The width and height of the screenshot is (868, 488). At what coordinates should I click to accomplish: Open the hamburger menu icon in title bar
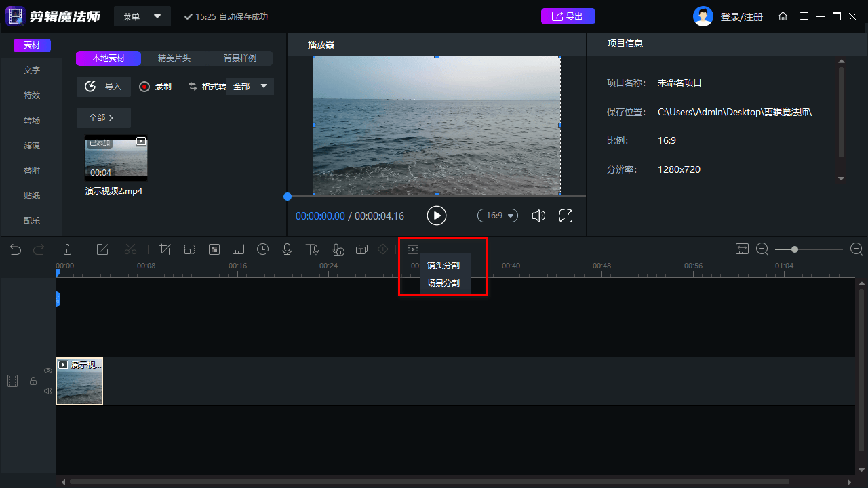[x=804, y=16]
